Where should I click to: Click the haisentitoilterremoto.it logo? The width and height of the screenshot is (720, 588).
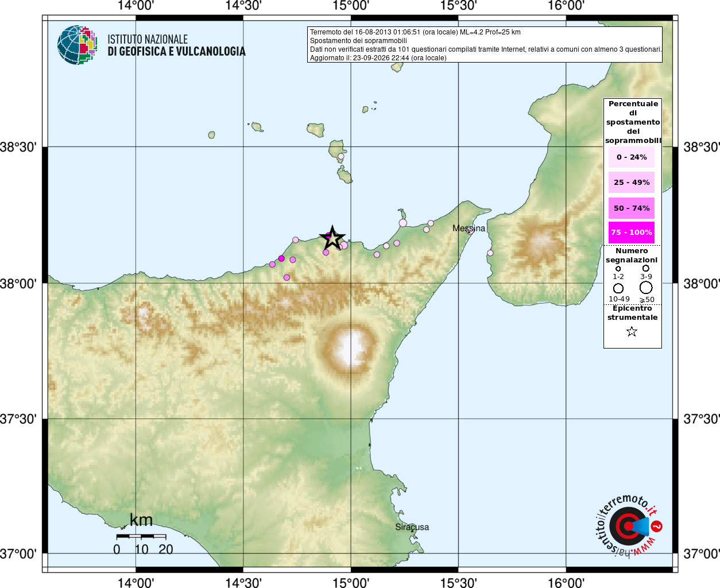click(x=628, y=526)
